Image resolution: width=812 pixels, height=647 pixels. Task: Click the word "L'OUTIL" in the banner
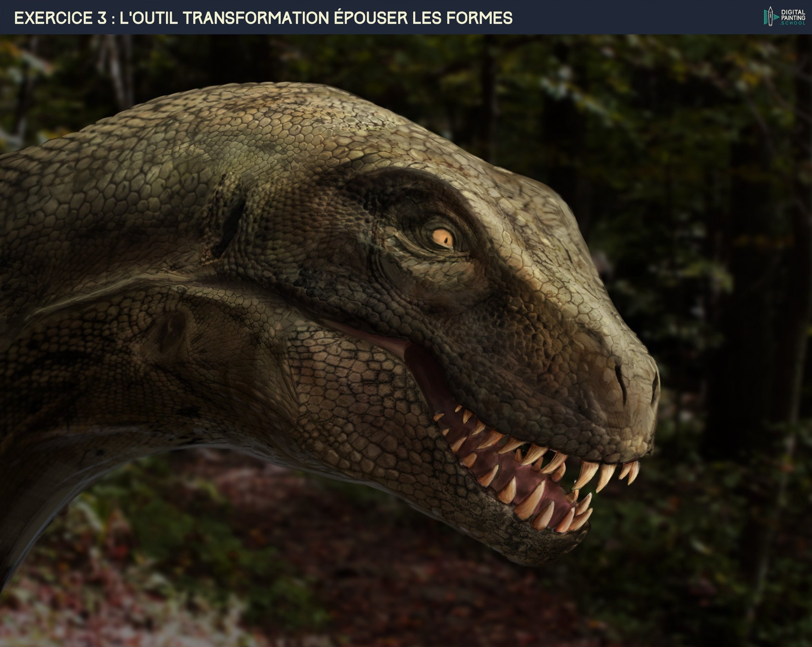(148, 18)
